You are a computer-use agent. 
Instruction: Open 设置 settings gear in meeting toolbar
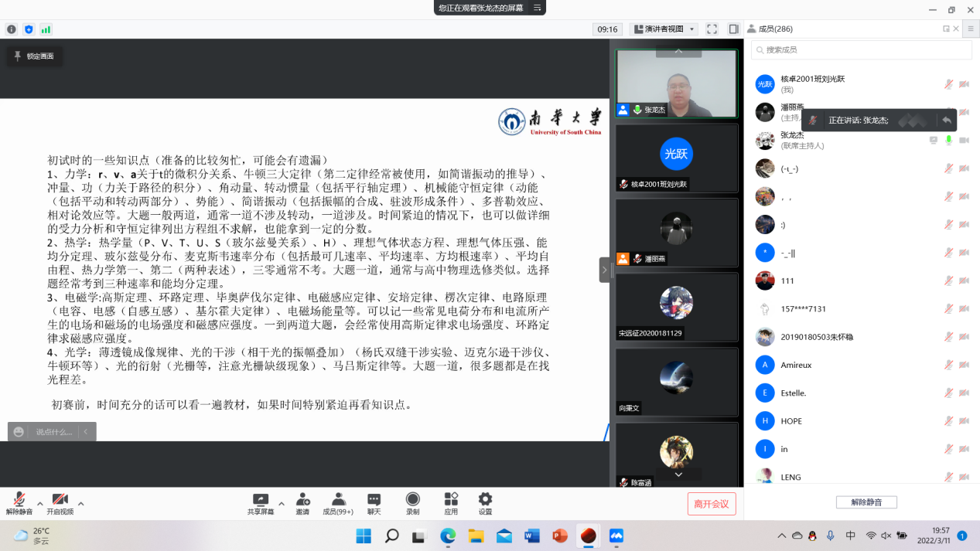pyautogui.click(x=485, y=500)
